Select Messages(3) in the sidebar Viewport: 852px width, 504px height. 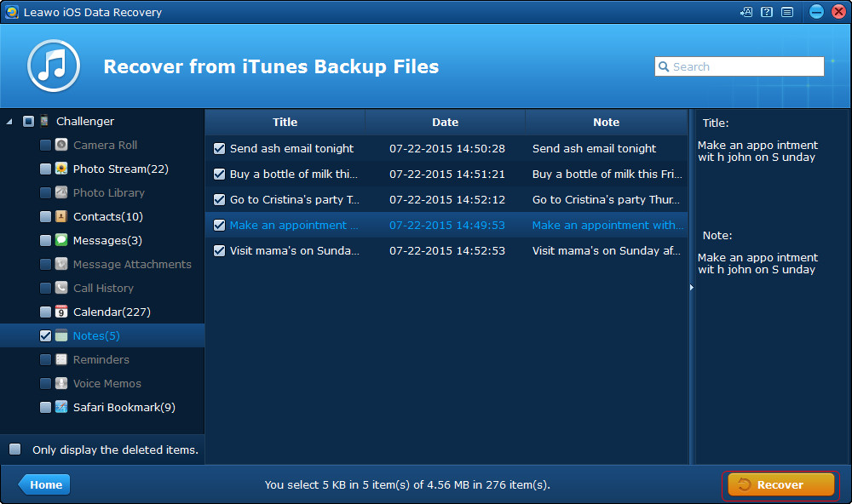pos(107,240)
